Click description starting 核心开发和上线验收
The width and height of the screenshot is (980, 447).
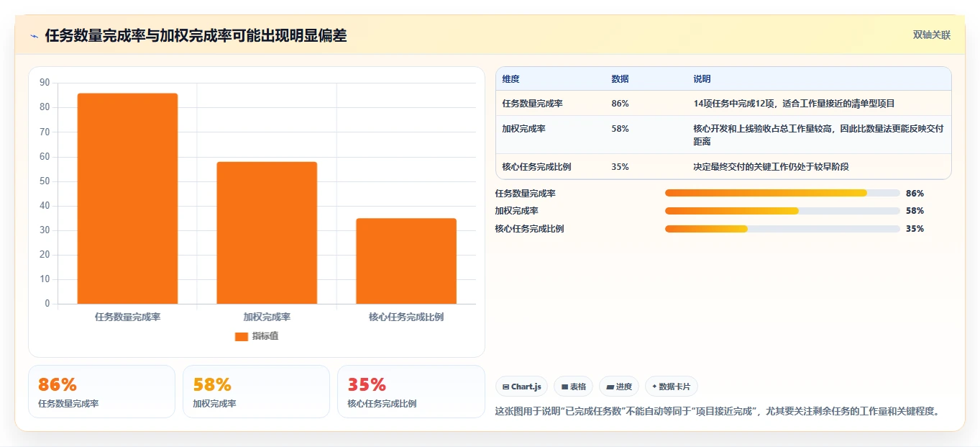tap(818, 135)
